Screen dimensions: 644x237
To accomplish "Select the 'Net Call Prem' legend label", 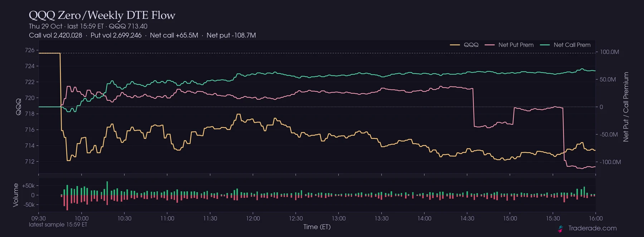I will pos(572,45).
